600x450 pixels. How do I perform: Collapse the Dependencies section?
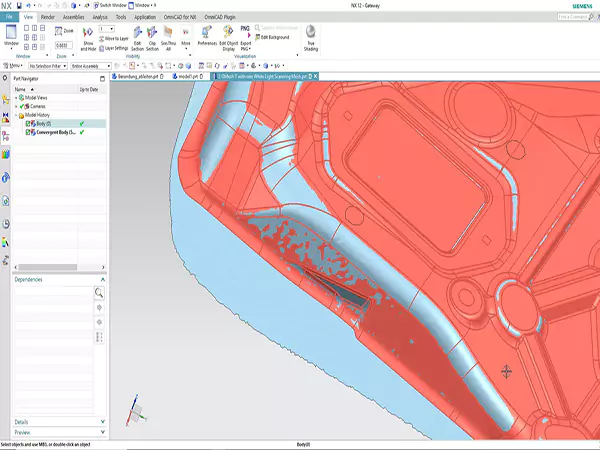[x=103, y=280]
